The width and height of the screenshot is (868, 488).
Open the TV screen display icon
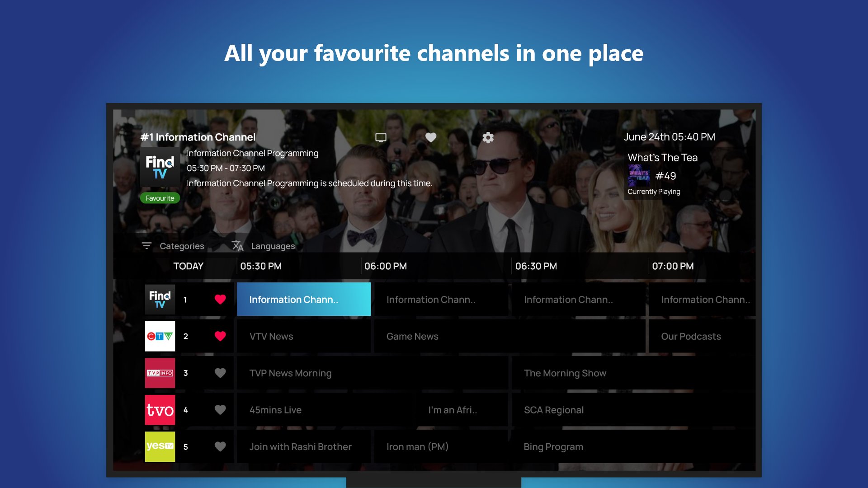tap(381, 137)
